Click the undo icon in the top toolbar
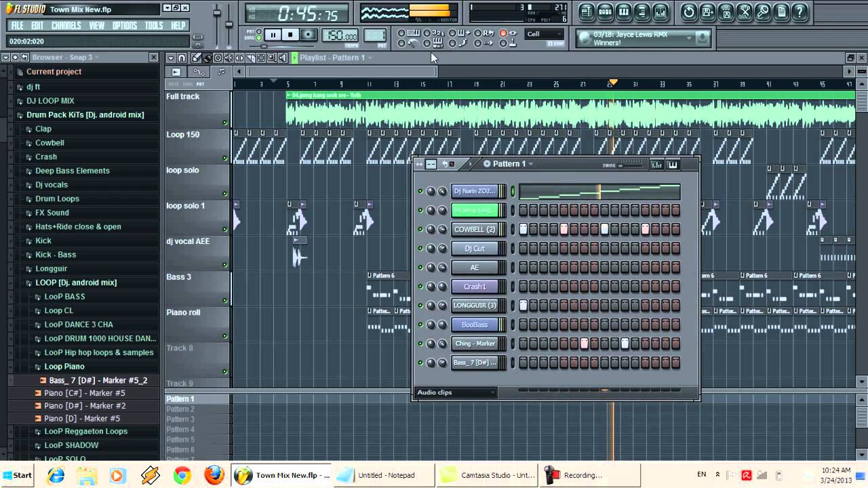 pos(689,12)
